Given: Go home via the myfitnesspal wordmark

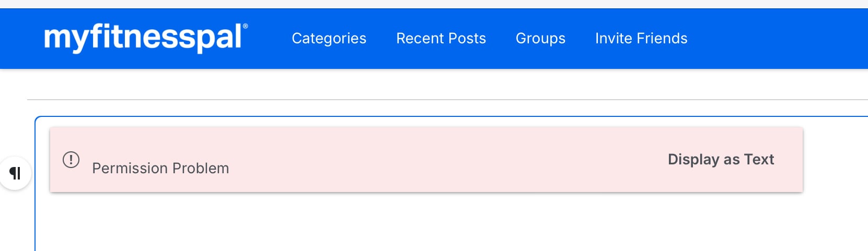Looking at the screenshot, I should (146, 38).
